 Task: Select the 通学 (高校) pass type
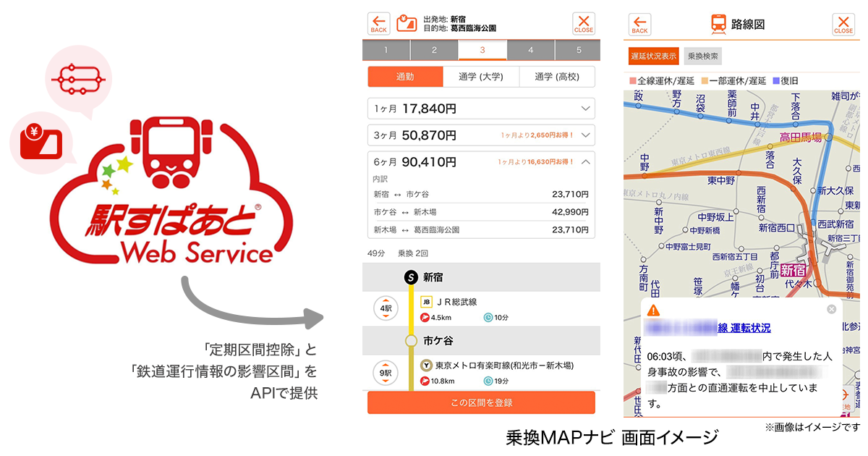point(557,77)
